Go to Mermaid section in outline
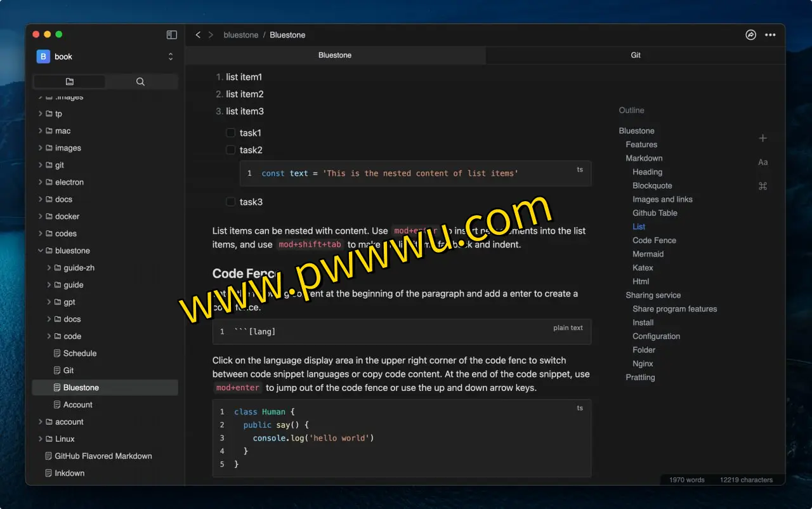The height and width of the screenshot is (509, 812). (x=648, y=254)
